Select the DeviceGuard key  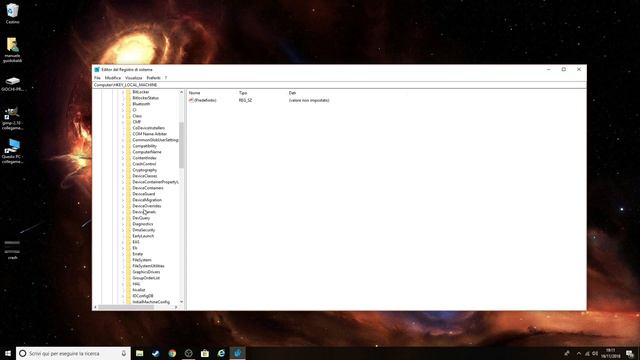pos(144,194)
